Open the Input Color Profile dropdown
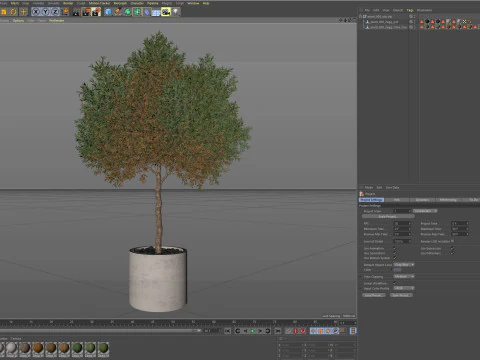 [x=404, y=288]
